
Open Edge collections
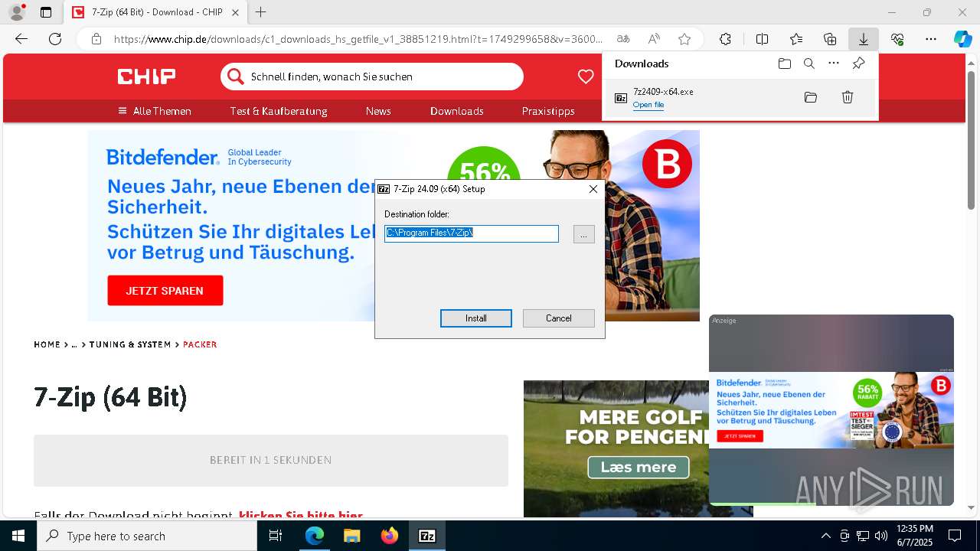pos(830,39)
